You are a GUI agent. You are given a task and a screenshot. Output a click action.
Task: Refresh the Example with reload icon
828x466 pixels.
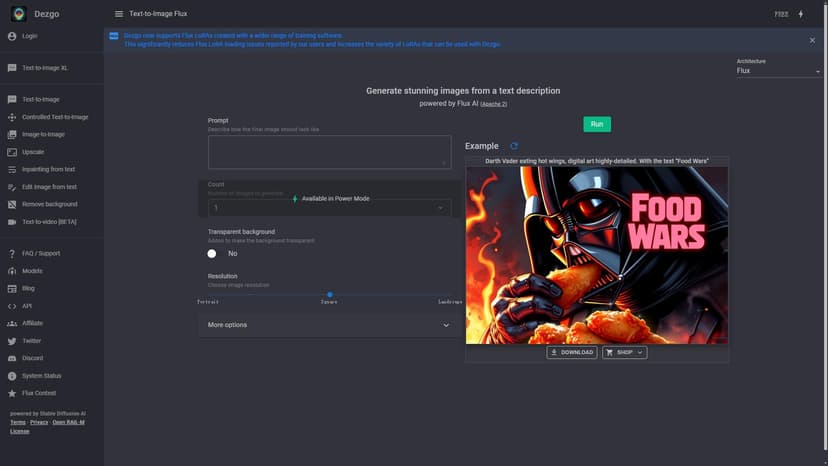click(x=514, y=146)
